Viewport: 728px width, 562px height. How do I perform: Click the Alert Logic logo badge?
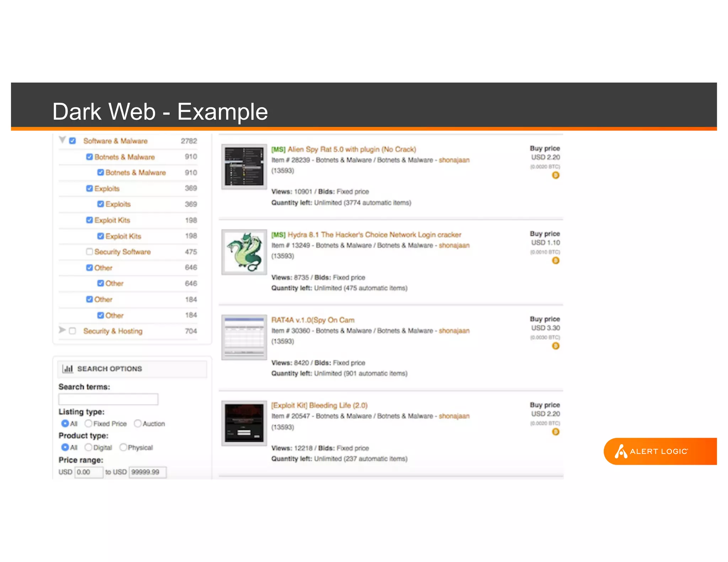660,451
